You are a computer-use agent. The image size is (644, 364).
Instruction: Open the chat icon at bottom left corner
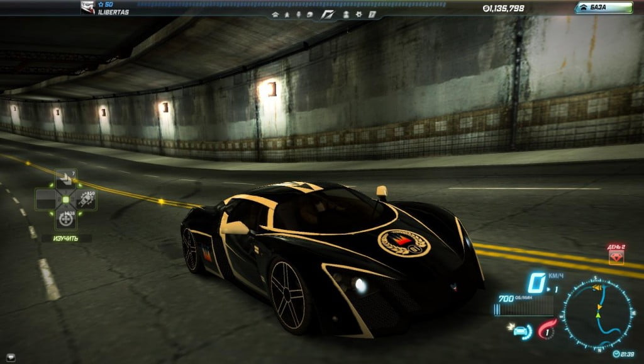point(10,358)
